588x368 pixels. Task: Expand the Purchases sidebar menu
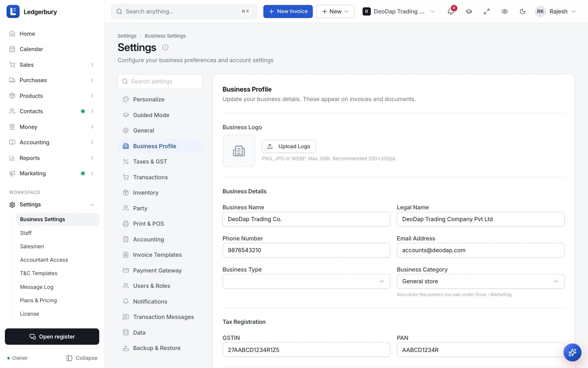(52, 80)
